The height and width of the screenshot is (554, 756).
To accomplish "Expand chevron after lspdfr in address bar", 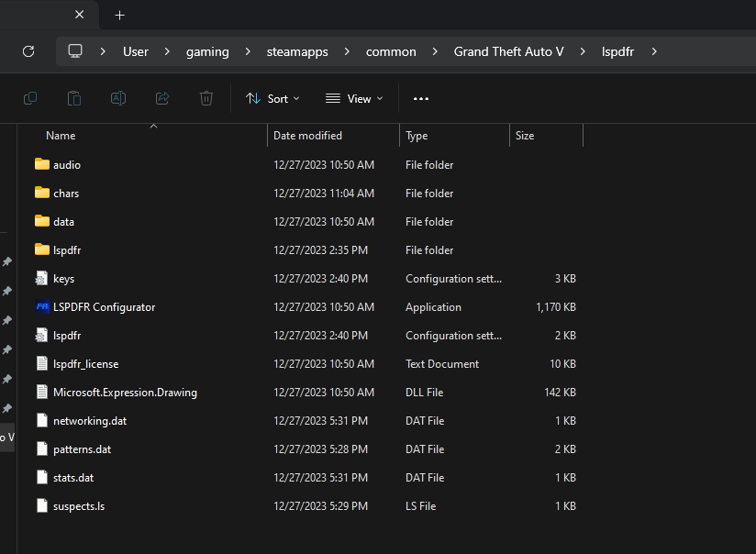I will pyautogui.click(x=654, y=51).
